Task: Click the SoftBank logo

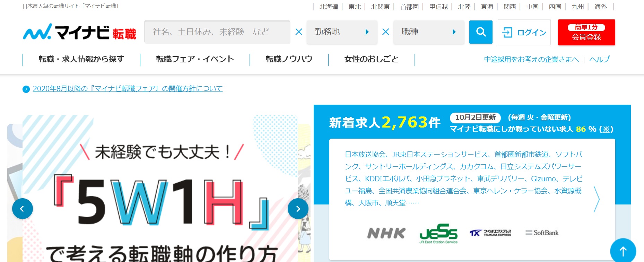Action: [x=542, y=233]
